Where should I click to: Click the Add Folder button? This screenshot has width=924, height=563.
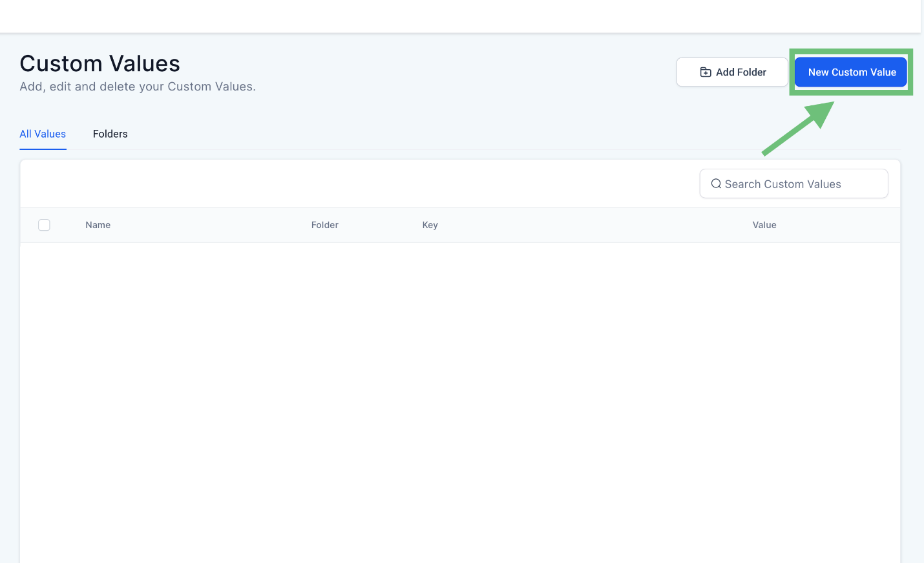click(732, 72)
